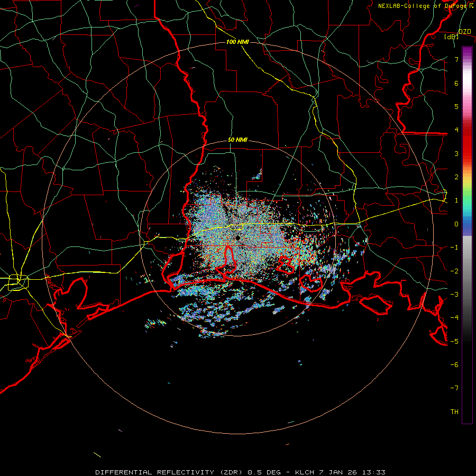Click the DIFFERENTIAL REFLECTIVITY (ZDR) title text

[x=169, y=472]
